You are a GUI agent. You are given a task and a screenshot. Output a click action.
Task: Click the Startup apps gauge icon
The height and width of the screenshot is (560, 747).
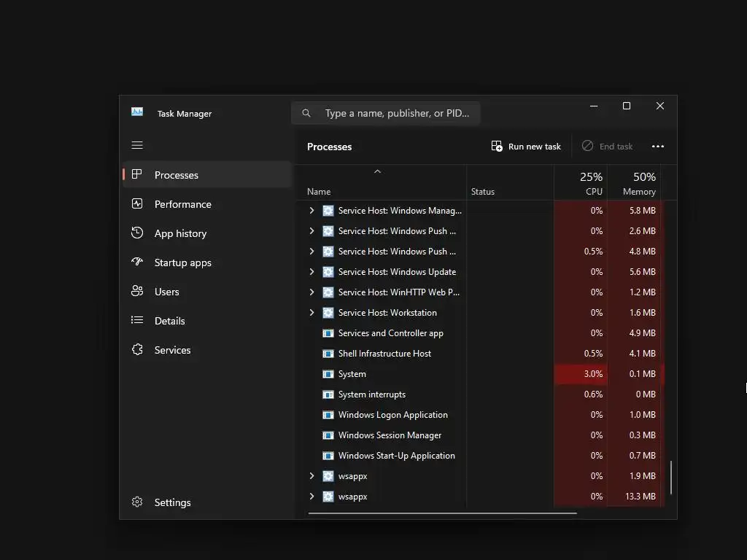pos(137,262)
